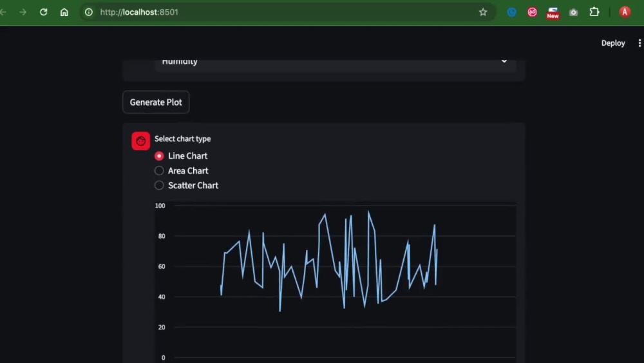
Task: Bookmark this page with the star icon
Action: (483, 12)
